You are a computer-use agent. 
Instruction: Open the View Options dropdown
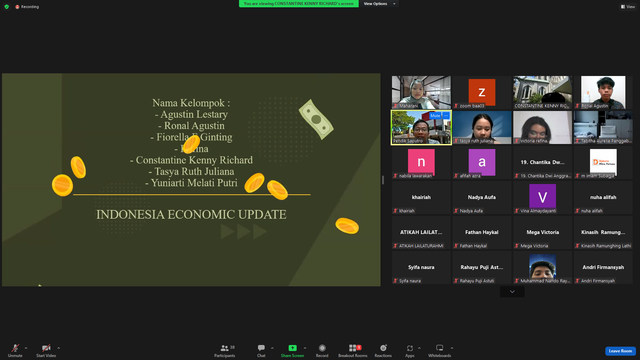pos(379,4)
